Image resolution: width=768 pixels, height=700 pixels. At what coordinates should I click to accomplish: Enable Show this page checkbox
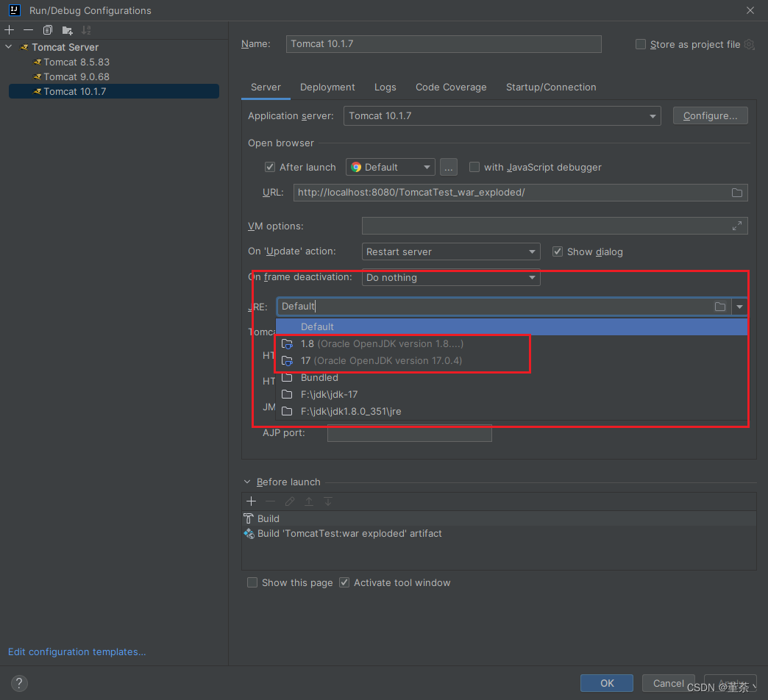coord(252,582)
